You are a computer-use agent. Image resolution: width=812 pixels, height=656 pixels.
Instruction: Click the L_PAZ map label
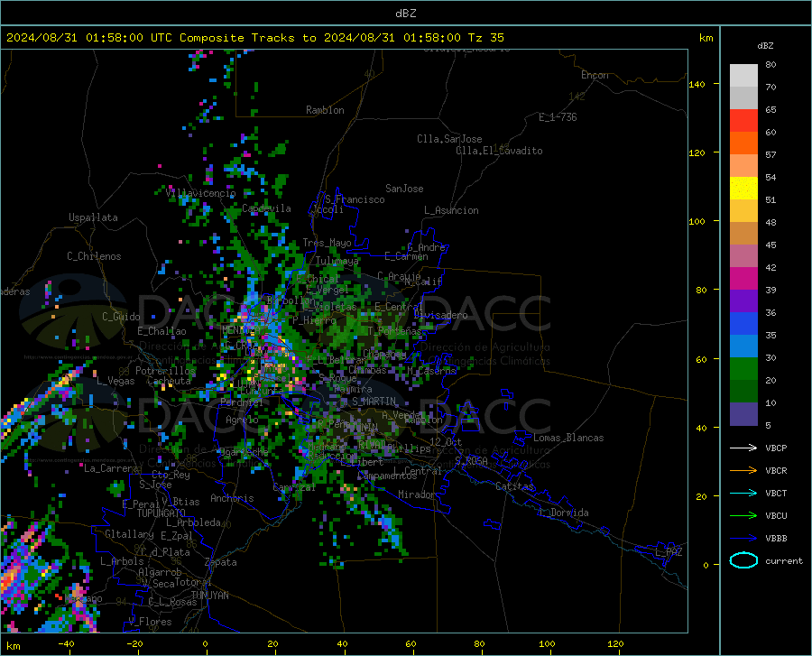tap(669, 552)
